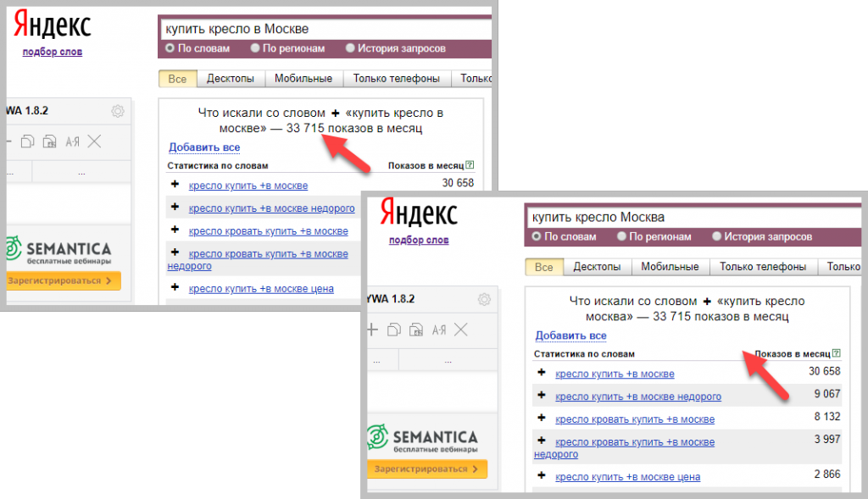
Task: Click YWA copy icon in 'купить кресло Москва' window
Action: [x=394, y=330]
